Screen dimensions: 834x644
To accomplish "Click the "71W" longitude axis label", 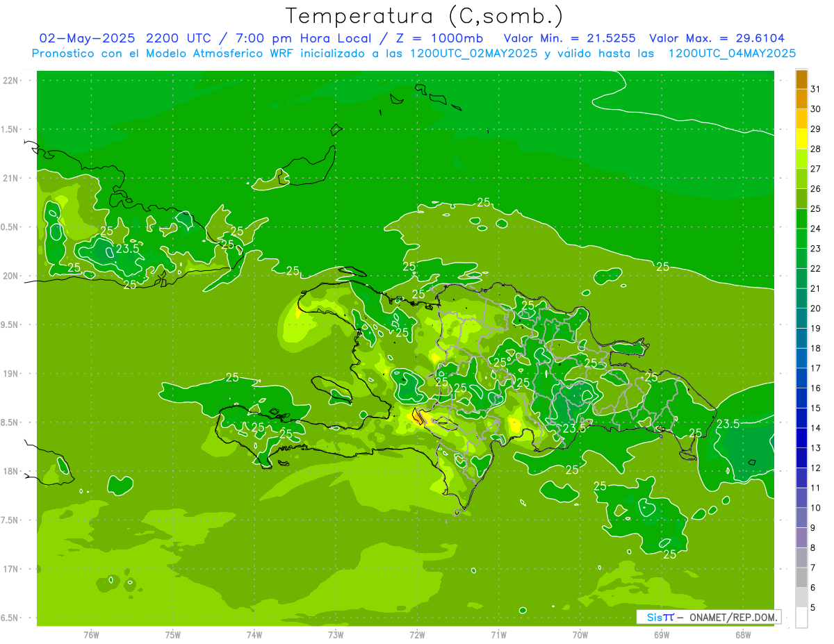I will coord(498,635).
